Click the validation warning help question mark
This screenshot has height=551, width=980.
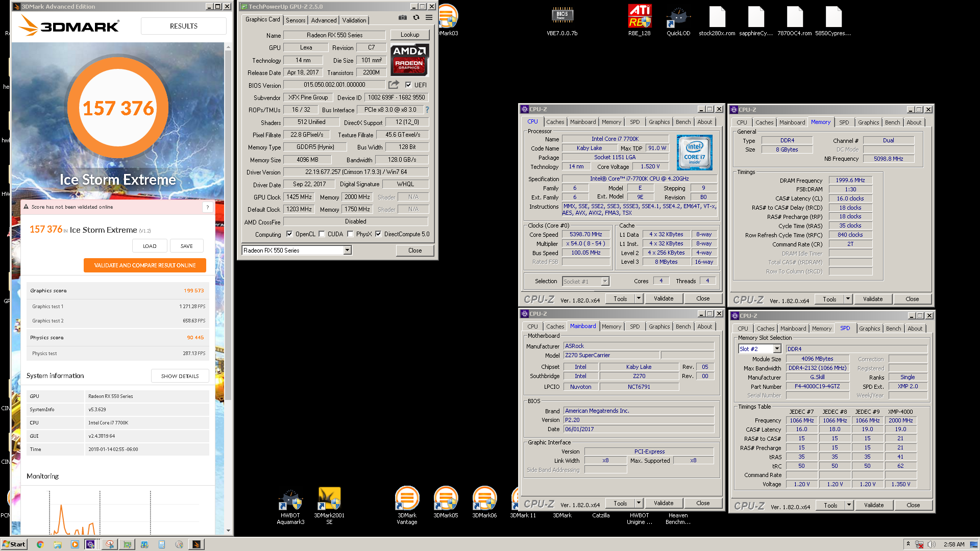point(207,207)
